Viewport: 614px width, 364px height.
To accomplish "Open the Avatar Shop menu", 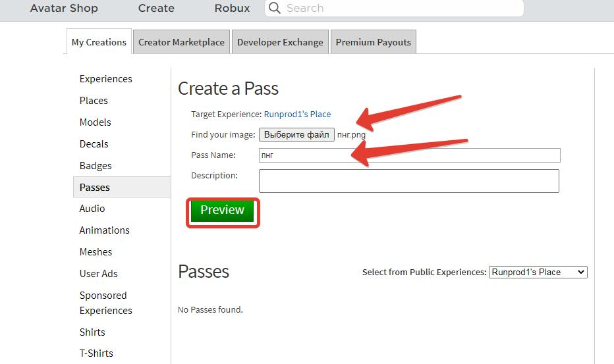I will pos(64,9).
